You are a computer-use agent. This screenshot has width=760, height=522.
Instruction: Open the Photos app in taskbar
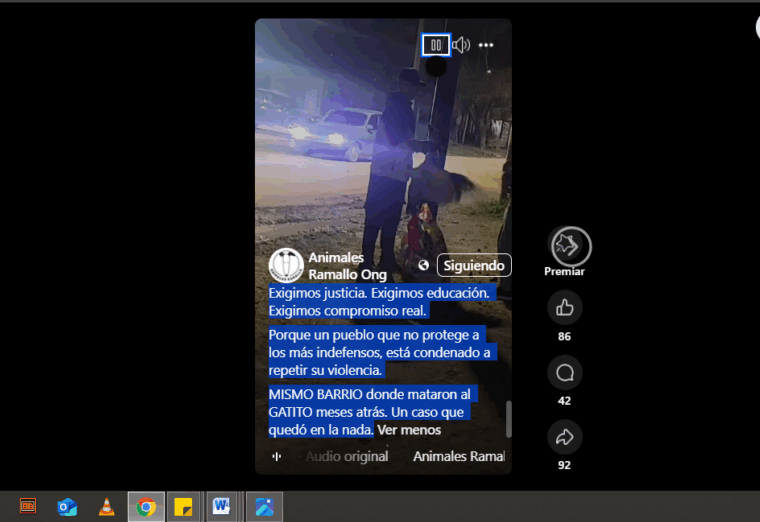[264, 507]
